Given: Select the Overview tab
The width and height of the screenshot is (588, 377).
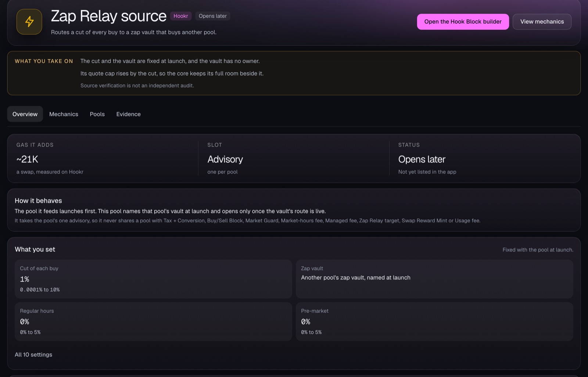Looking at the screenshot, I should pos(25,114).
